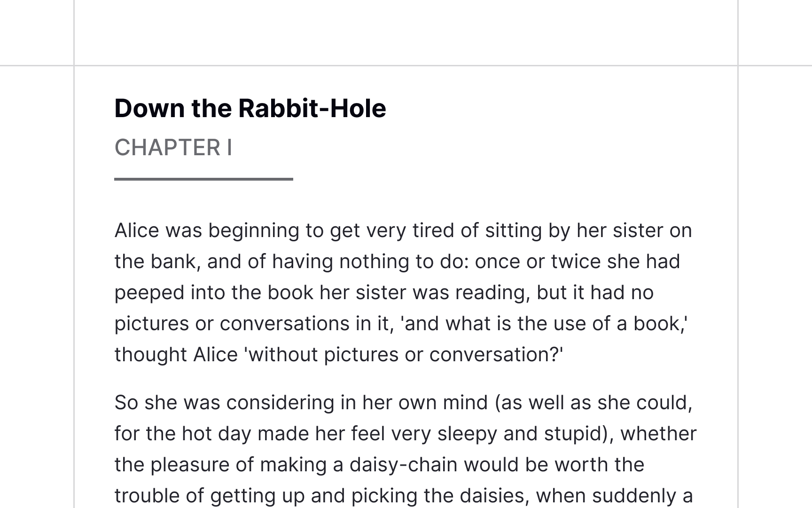Viewport: 812px width, 508px height.
Task: Click the word 'thought' before 'Alice'
Action: tap(150, 355)
